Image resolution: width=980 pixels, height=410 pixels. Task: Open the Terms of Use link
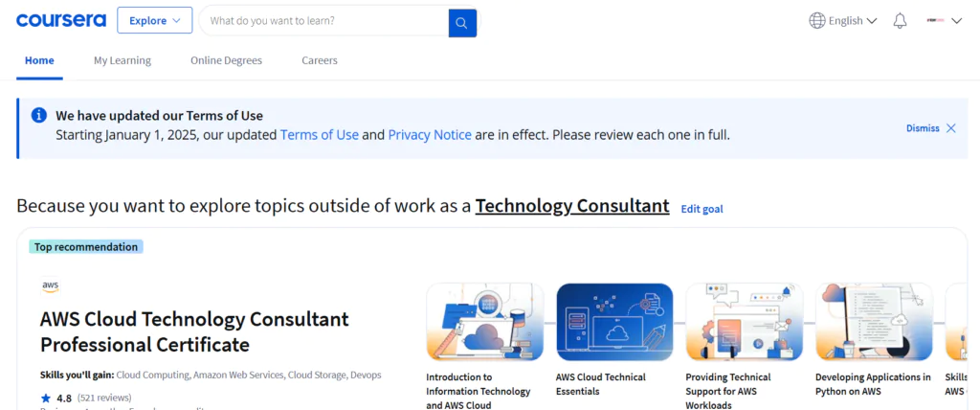(x=320, y=134)
